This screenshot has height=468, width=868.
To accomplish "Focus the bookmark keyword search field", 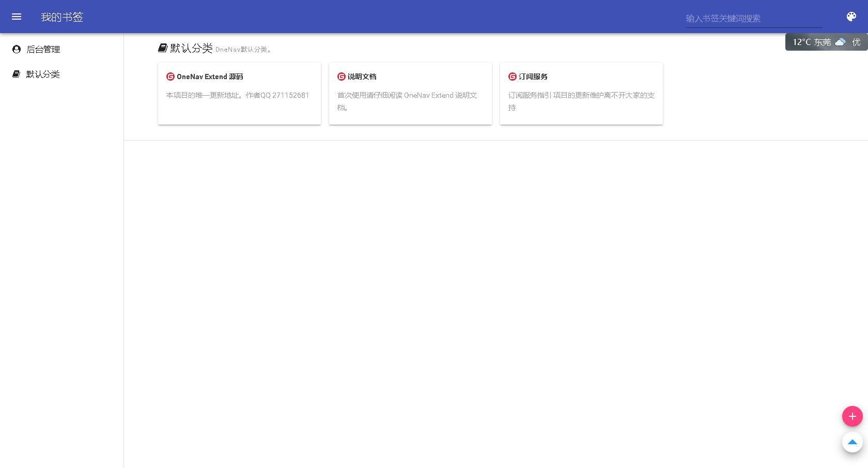I will click(x=754, y=19).
